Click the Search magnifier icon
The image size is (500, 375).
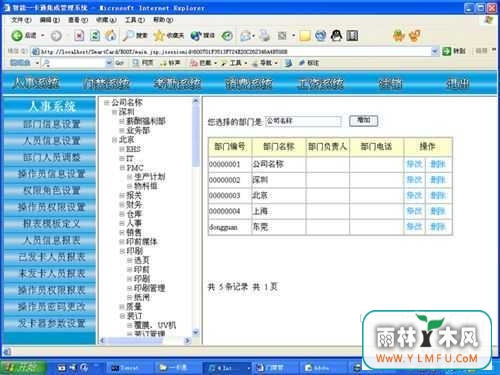[x=128, y=35]
